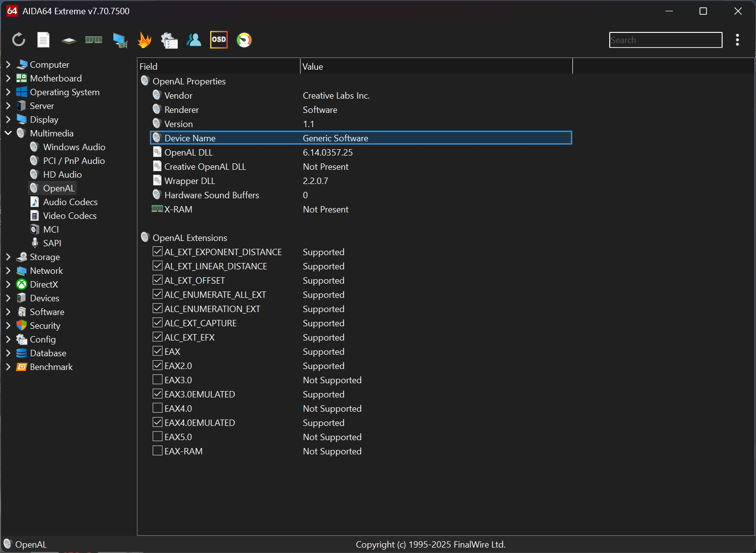This screenshot has width=756, height=553.
Task: Select HD Audio in the tree
Action: [x=62, y=174]
